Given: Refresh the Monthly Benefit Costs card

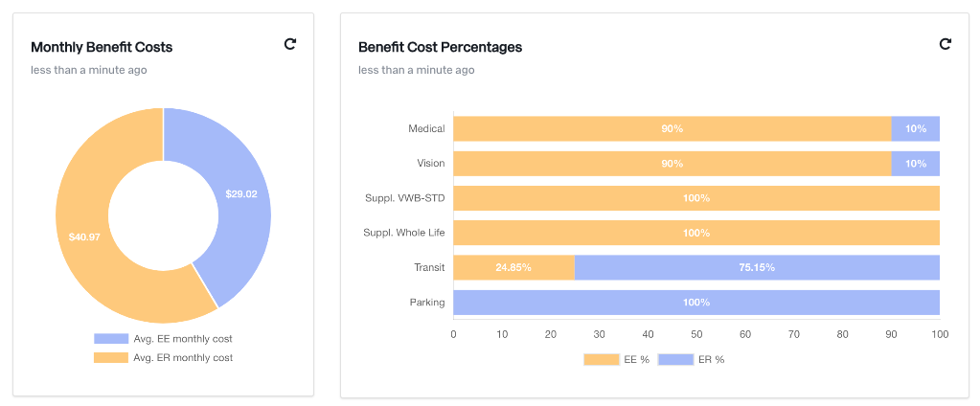Looking at the screenshot, I should coord(290,44).
